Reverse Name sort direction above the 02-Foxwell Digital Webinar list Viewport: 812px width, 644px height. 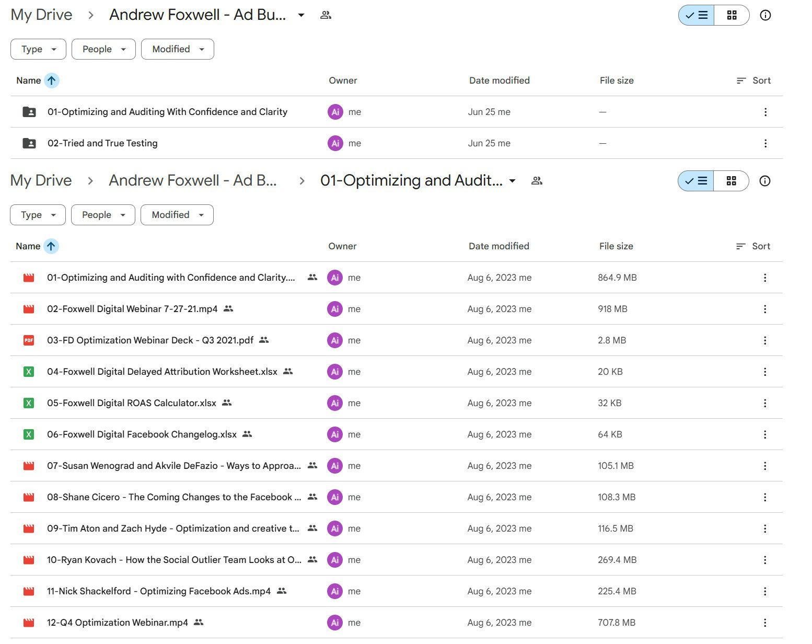click(x=51, y=246)
